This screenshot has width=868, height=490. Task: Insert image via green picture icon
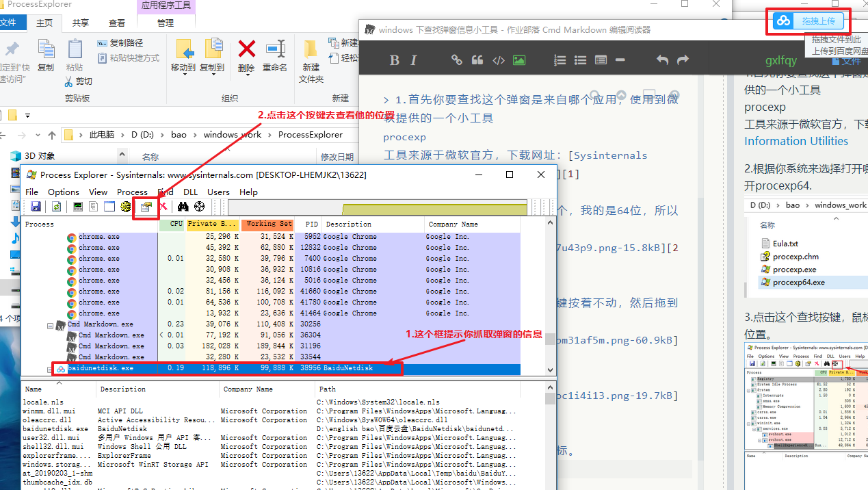click(519, 60)
